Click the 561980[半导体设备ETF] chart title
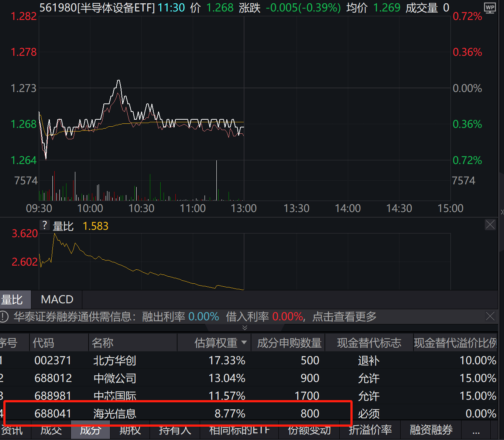The height and width of the screenshot is (440, 504). click(97, 8)
